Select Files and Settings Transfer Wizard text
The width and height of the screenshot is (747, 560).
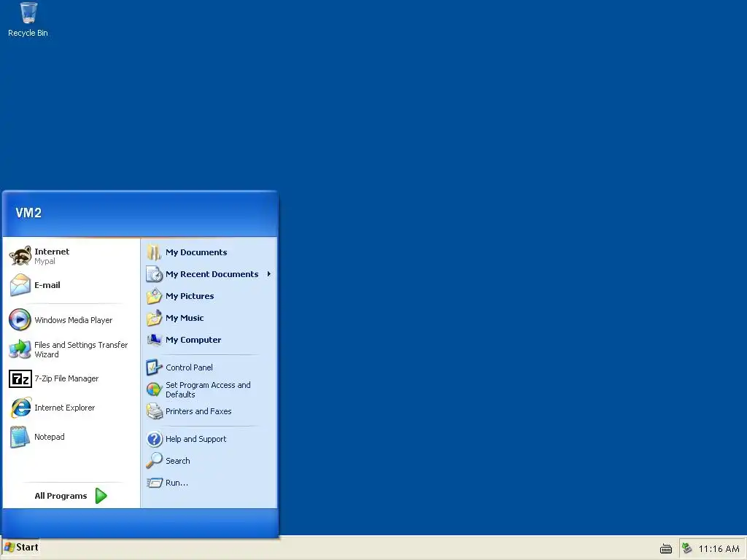coord(81,349)
